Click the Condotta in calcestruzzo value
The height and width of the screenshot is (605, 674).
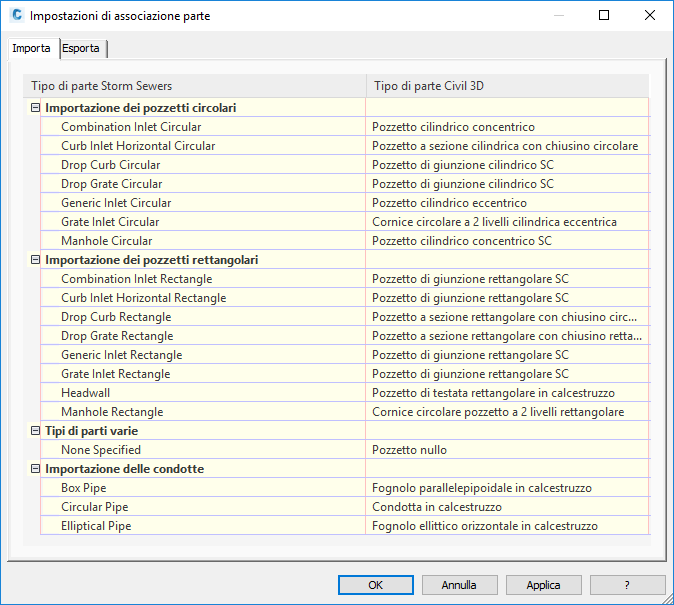click(x=508, y=507)
